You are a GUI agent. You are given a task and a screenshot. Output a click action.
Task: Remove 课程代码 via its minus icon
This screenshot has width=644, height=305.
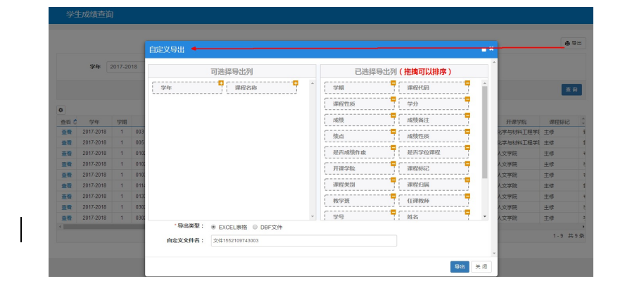click(x=467, y=83)
